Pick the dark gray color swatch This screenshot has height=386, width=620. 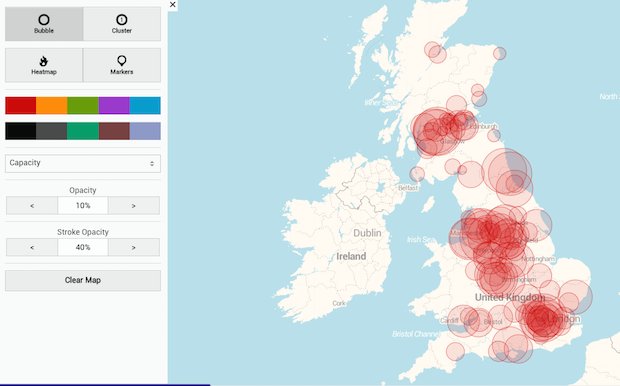[x=52, y=131]
